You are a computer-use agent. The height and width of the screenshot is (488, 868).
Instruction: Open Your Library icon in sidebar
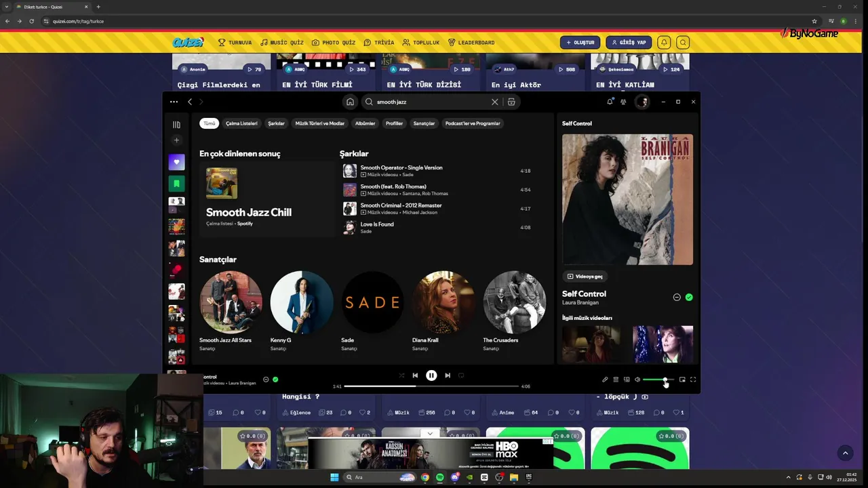pos(176,125)
